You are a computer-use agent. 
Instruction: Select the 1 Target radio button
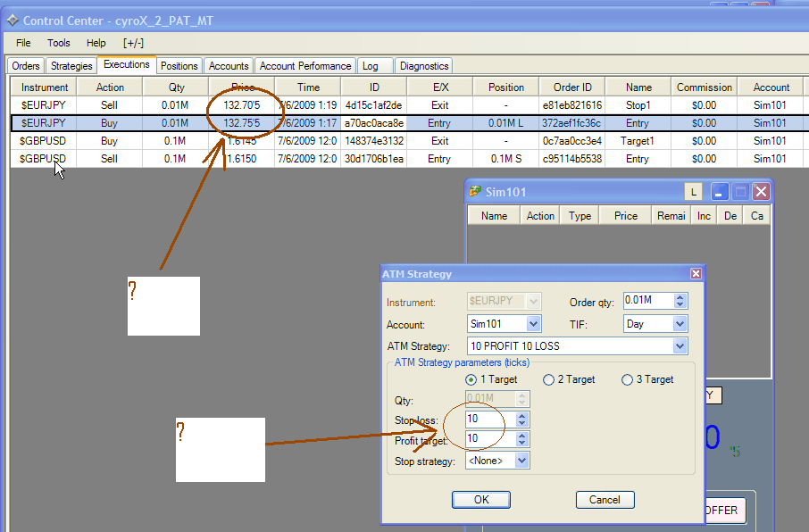point(471,380)
